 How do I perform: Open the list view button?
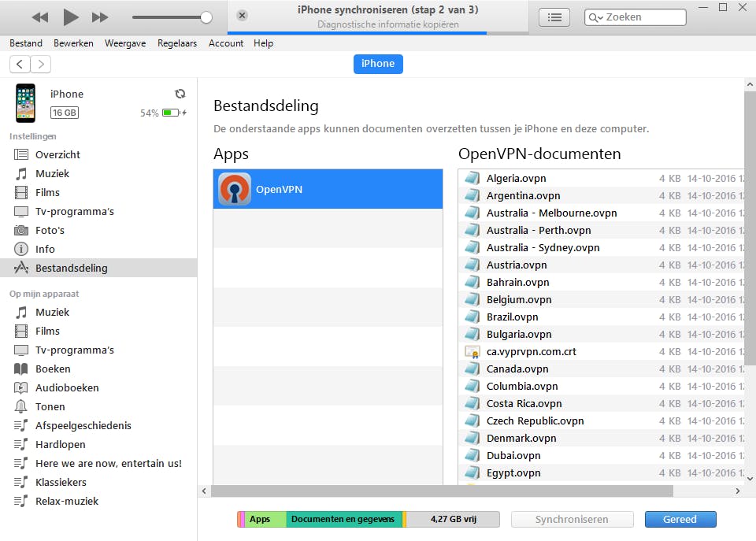(x=554, y=17)
